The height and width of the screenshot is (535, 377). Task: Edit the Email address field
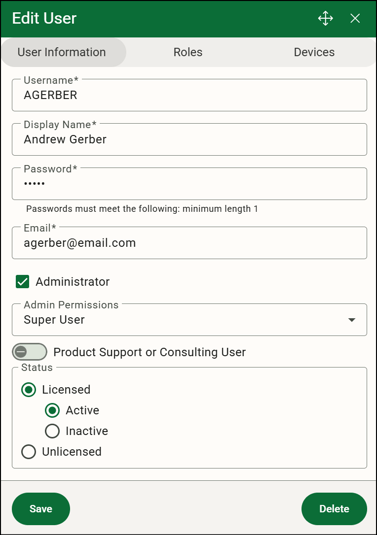tap(189, 243)
